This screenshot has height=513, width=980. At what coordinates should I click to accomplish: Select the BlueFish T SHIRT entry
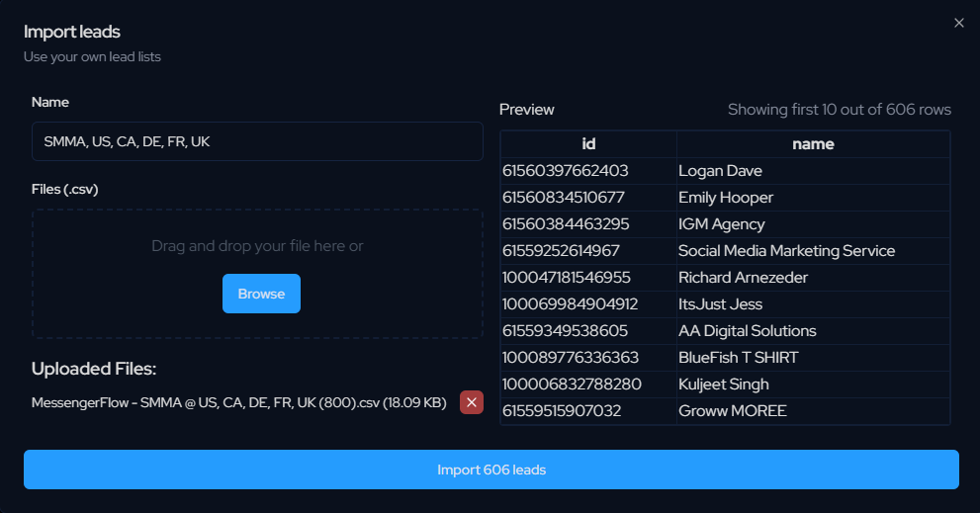pos(738,358)
